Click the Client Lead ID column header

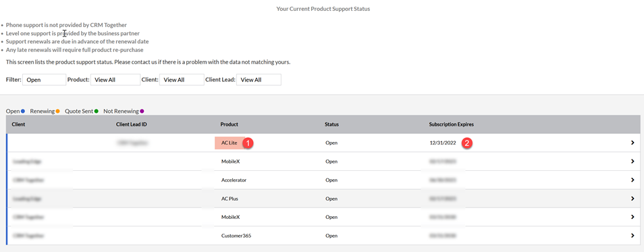(132, 124)
